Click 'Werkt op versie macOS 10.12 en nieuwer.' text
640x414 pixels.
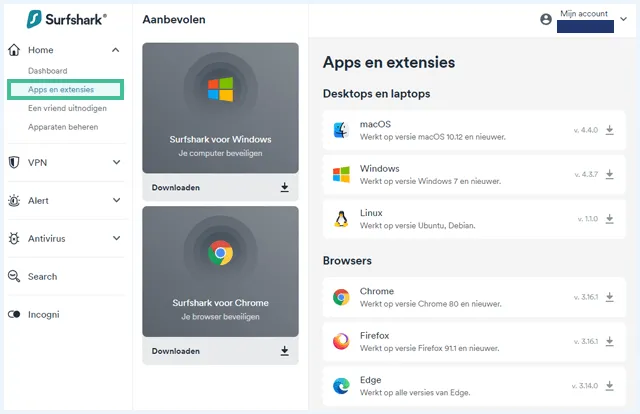point(433,137)
